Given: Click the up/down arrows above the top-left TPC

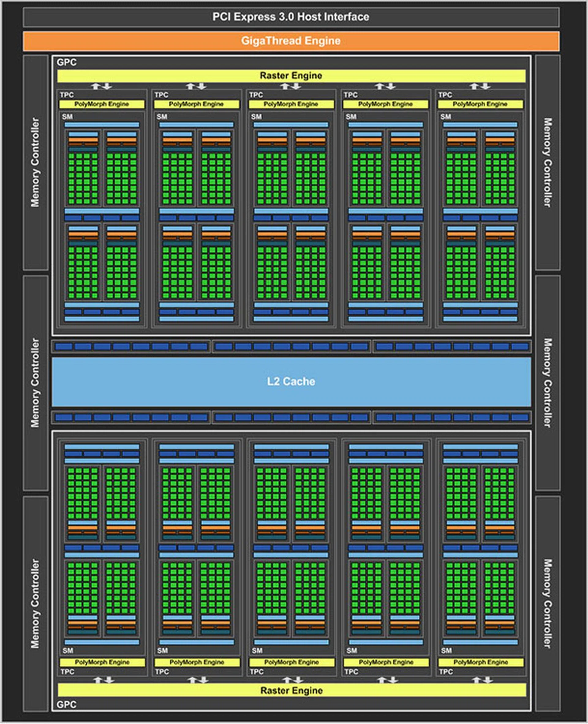Looking at the screenshot, I should point(102,86).
